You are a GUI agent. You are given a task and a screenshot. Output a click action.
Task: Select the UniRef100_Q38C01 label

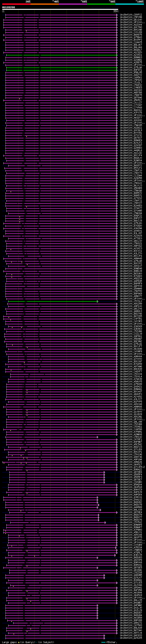131,497
